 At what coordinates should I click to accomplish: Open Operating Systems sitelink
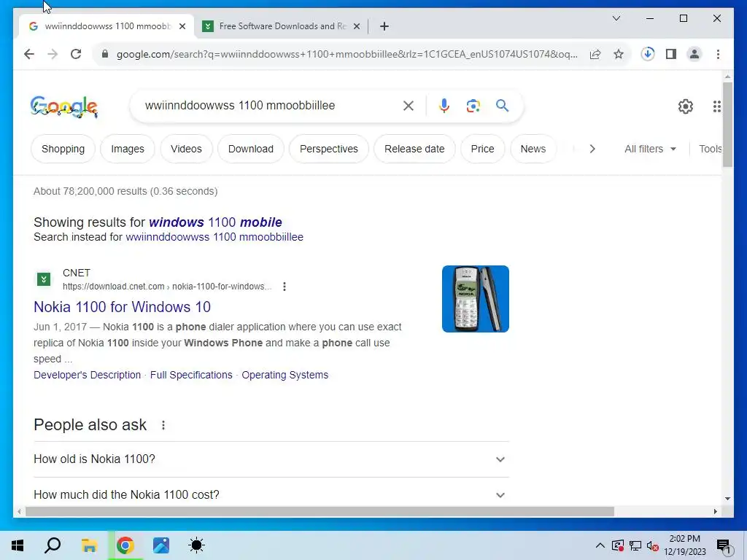coord(285,375)
